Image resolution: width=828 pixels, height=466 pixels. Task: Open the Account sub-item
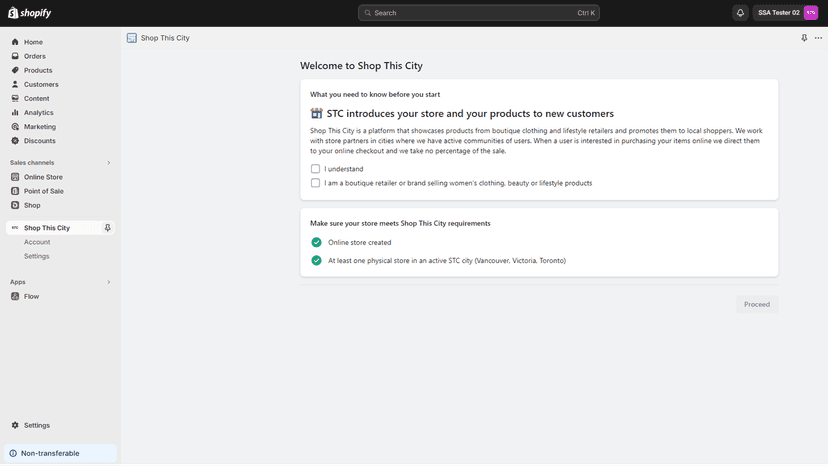(37, 242)
